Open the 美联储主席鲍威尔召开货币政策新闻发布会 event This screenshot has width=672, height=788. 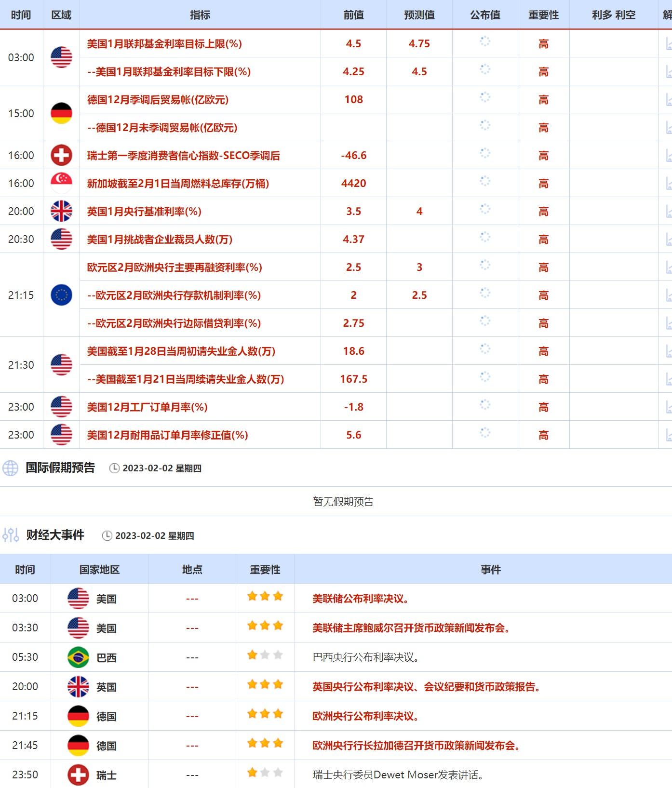[x=411, y=628]
